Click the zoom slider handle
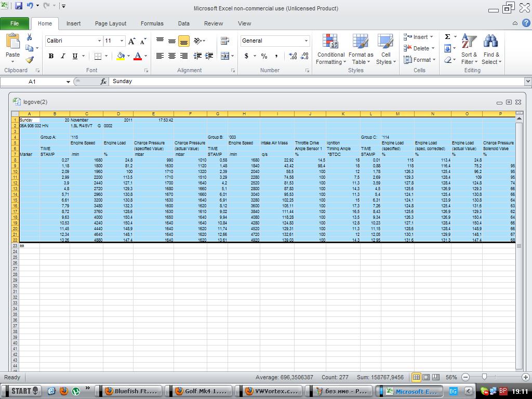Image resolution: width=532 pixels, height=399 pixels. click(484, 377)
